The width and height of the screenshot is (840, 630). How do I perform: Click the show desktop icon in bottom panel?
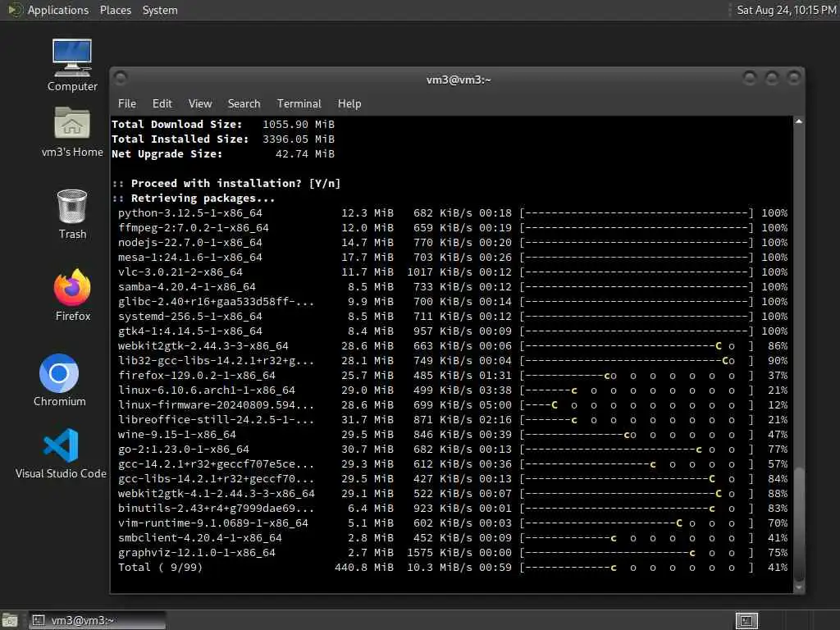[x=10, y=620]
